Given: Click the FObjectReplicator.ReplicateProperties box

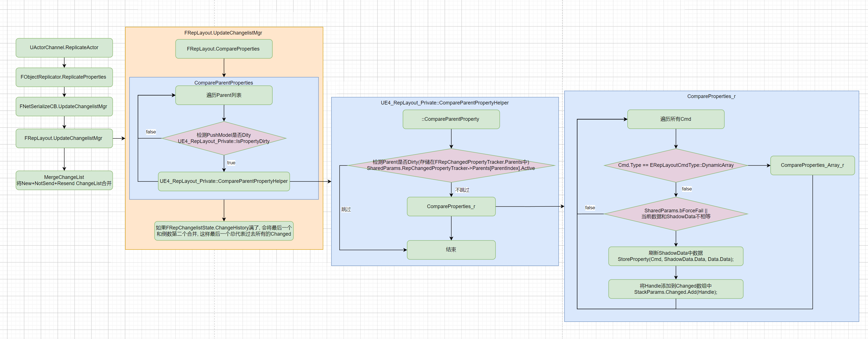Looking at the screenshot, I should [x=64, y=77].
